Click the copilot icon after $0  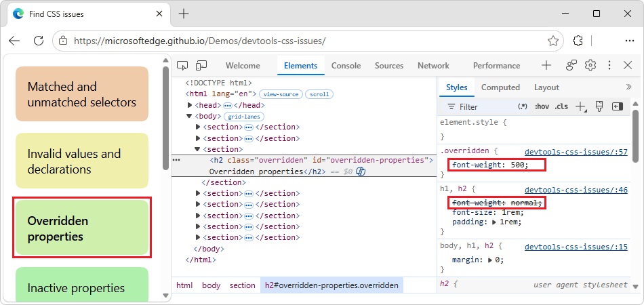(x=361, y=171)
